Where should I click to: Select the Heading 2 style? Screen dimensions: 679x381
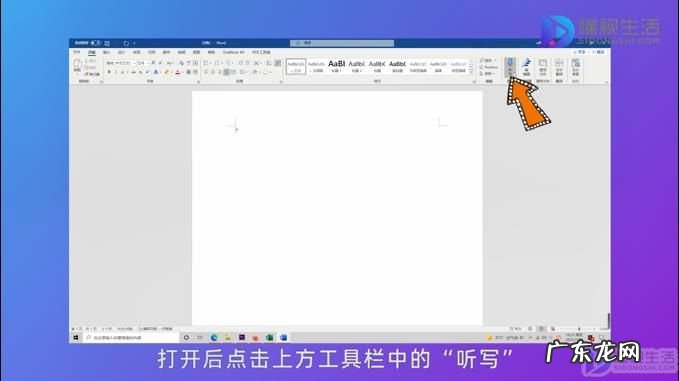356,66
